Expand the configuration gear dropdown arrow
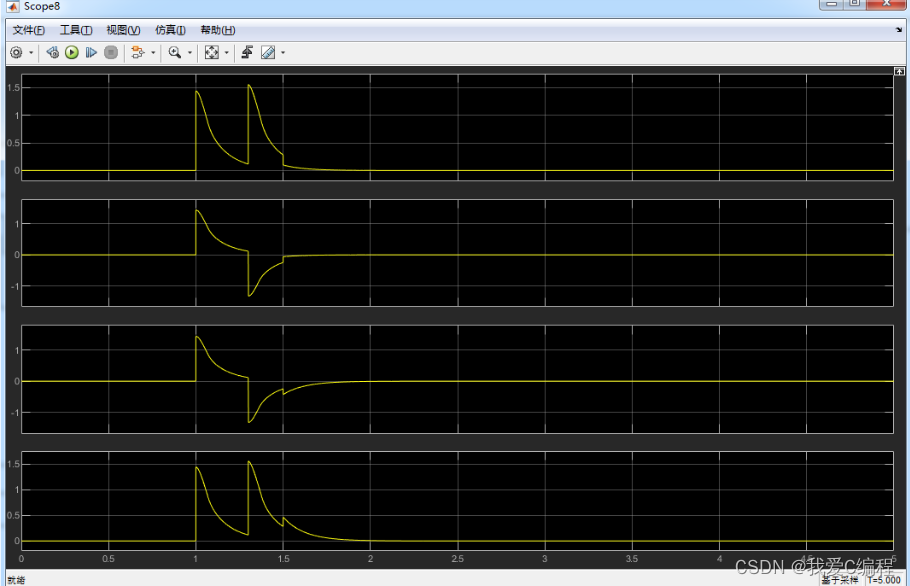Viewport: 910px width, 586px height. (31, 52)
